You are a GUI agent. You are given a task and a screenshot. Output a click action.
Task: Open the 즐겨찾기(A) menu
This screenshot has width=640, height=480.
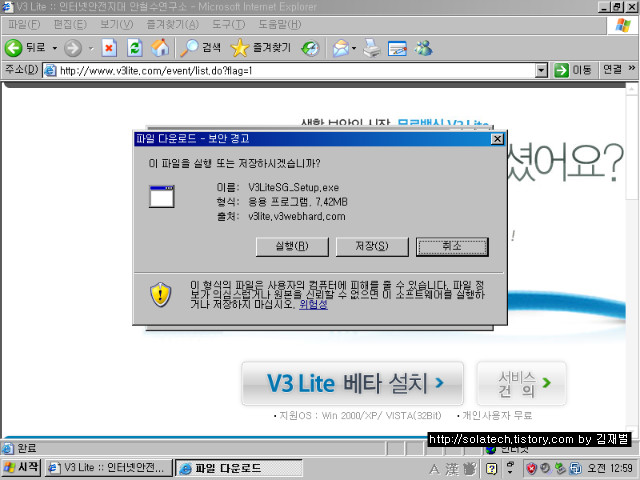coord(173,24)
